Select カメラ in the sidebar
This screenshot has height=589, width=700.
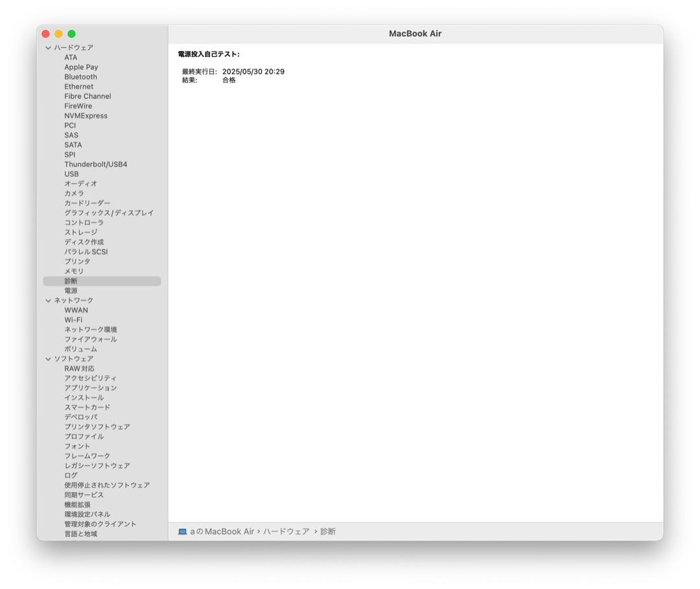(x=74, y=194)
